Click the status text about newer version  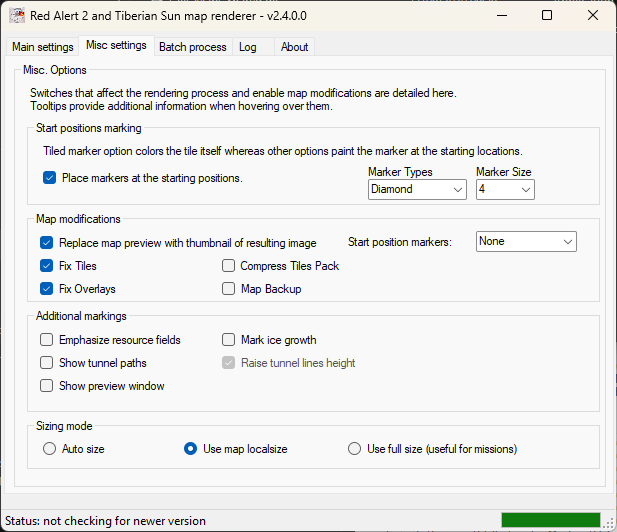tap(105, 521)
